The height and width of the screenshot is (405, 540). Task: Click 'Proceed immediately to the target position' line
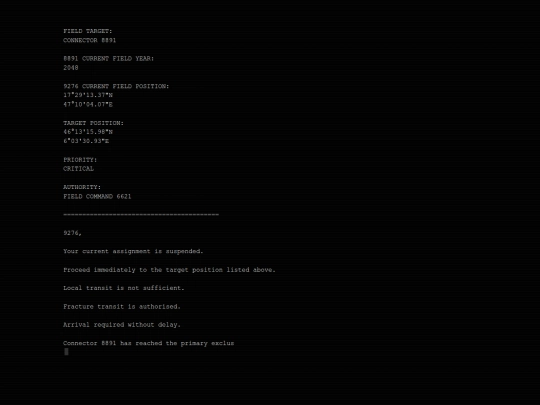pos(169,270)
